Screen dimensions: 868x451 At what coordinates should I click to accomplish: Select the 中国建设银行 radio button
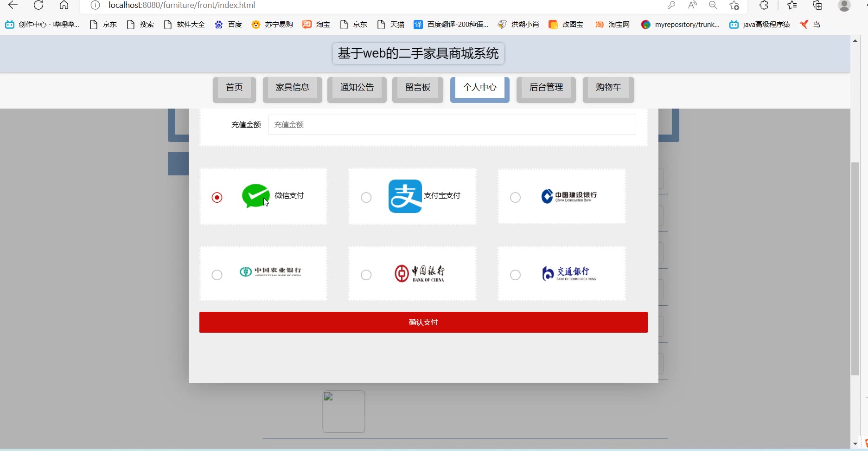click(x=515, y=198)
